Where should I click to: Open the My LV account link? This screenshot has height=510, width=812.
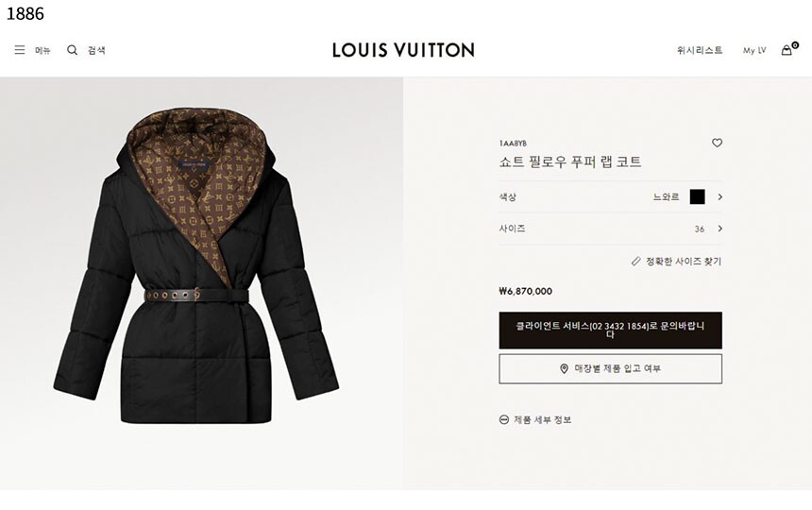click(754, 50)
